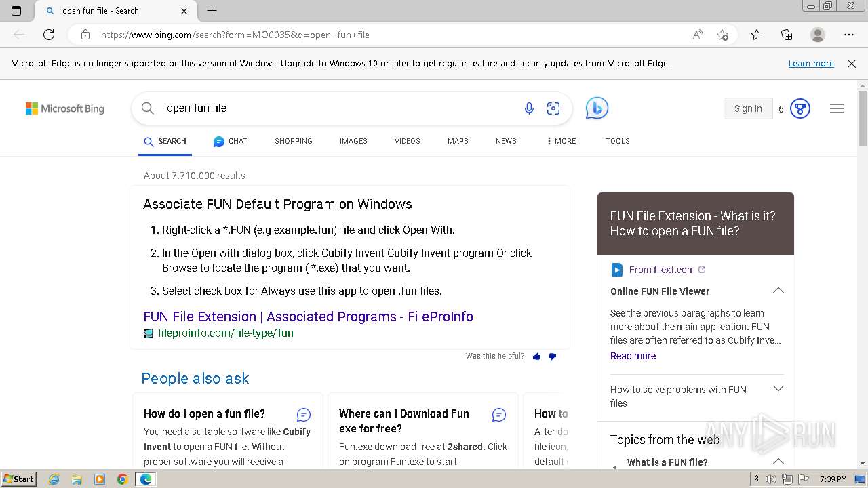Switch to the IMAGES tab
The width and height of the screenshot is (868, 488).
click(x=353, y=141)
